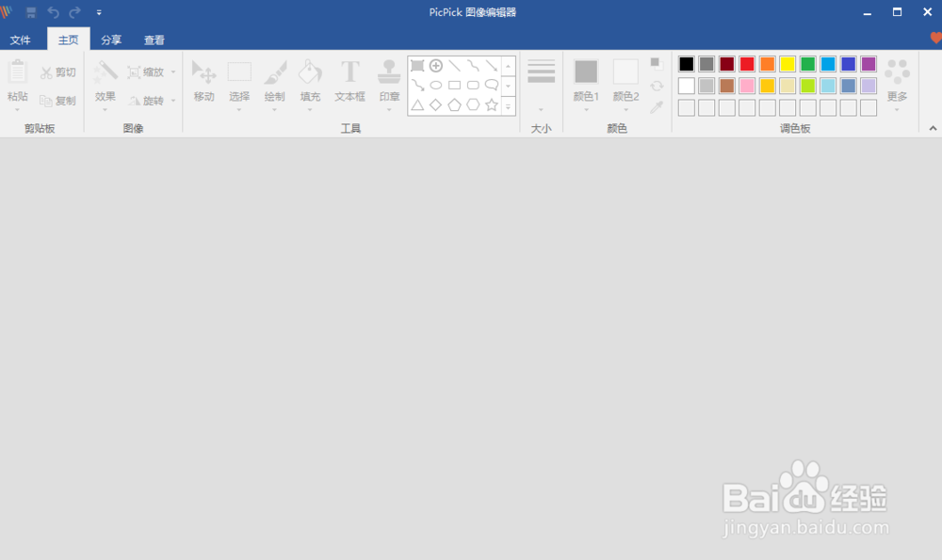Pick the filled rectangle highlight shape
Image resolution: width=942 pixels, height=560 pixels.
pos(417,66)
